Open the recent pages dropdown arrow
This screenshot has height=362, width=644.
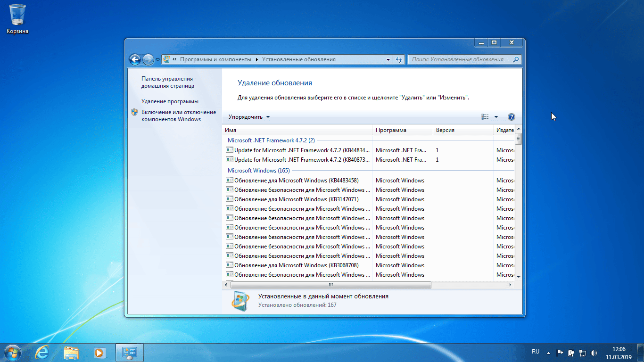(x=157, y=60)
